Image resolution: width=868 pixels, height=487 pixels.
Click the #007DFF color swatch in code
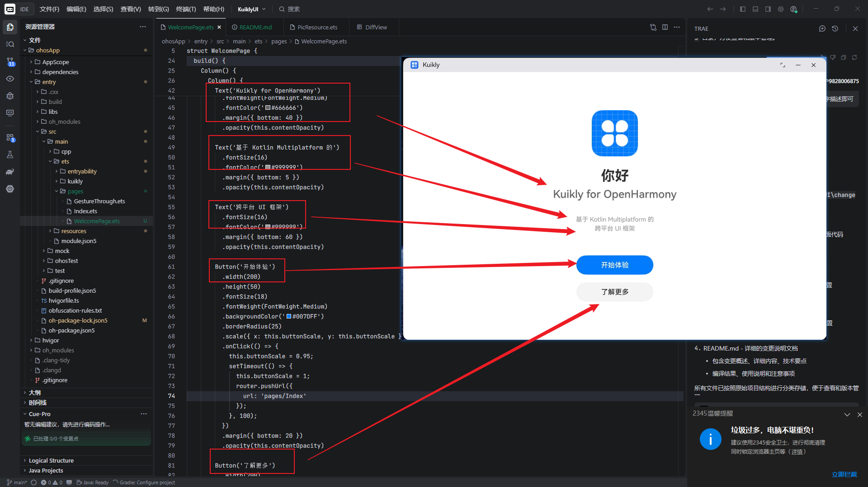click(289, 317)
